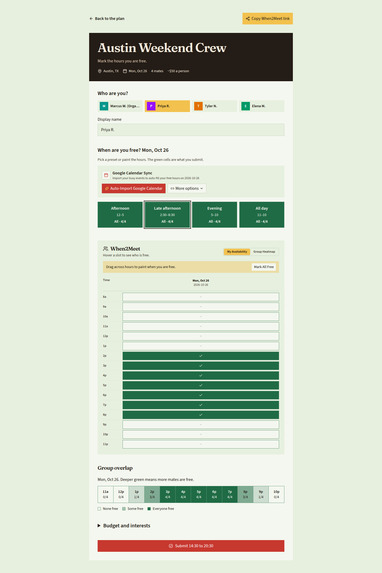Click the None free legend swatch
This screenshot has width=382, height=573.
tap(99, 509)
